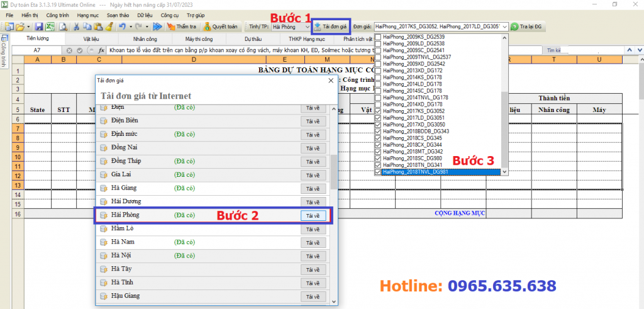The image size is (644, 309).
Task: Open the Quyết toán tool
Action: (x=221, y=26)
